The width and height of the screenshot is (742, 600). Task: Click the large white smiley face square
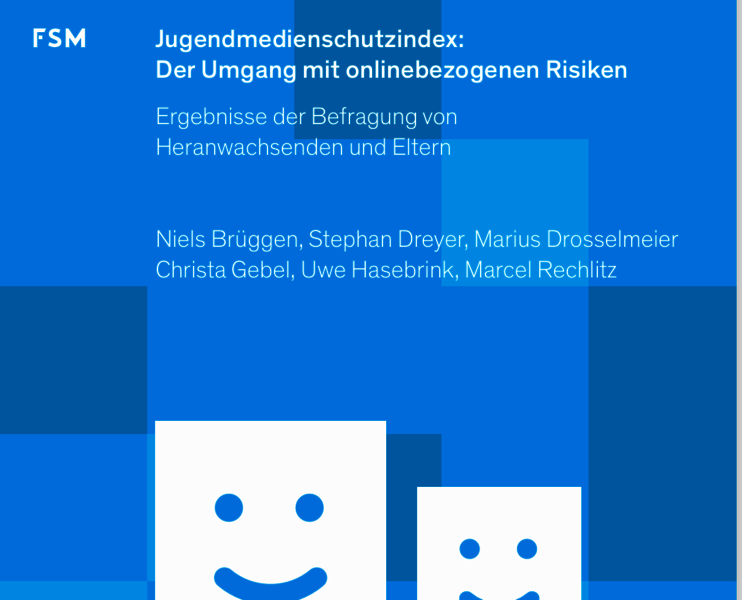click(270, 460)
